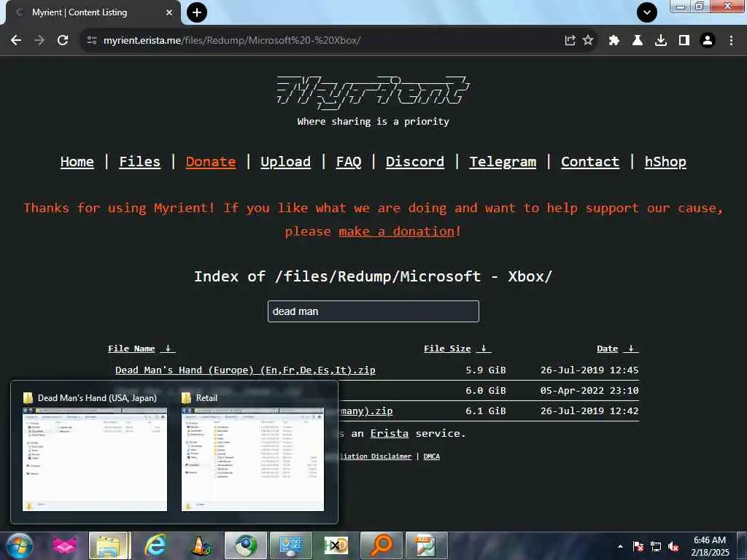Click the document viewer icon on taskbar

(x=426, y=545)
